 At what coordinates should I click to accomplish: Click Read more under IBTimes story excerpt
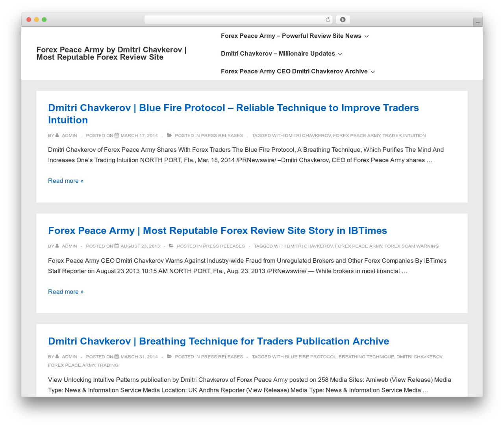tap(66, 291)
